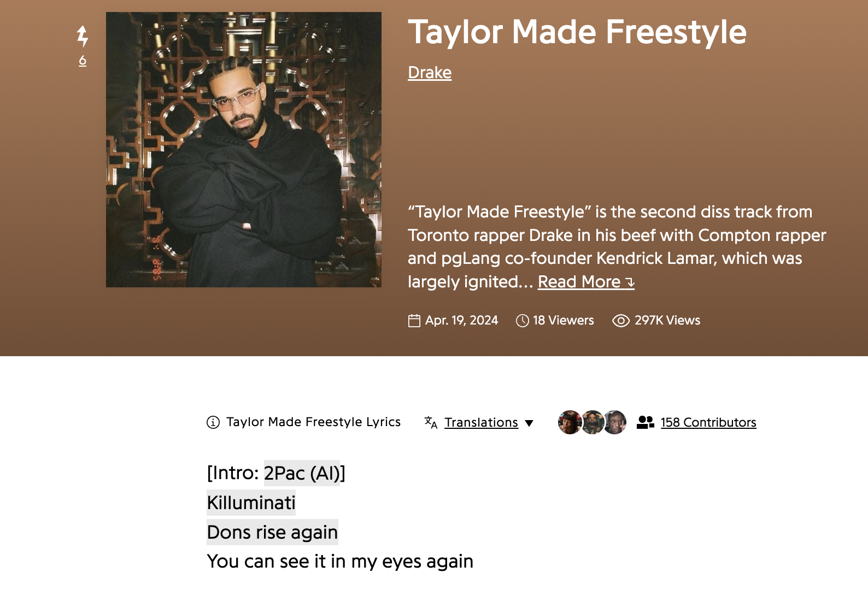Click the pyong count number 6

pyautogui.click(x=83, y=61)
